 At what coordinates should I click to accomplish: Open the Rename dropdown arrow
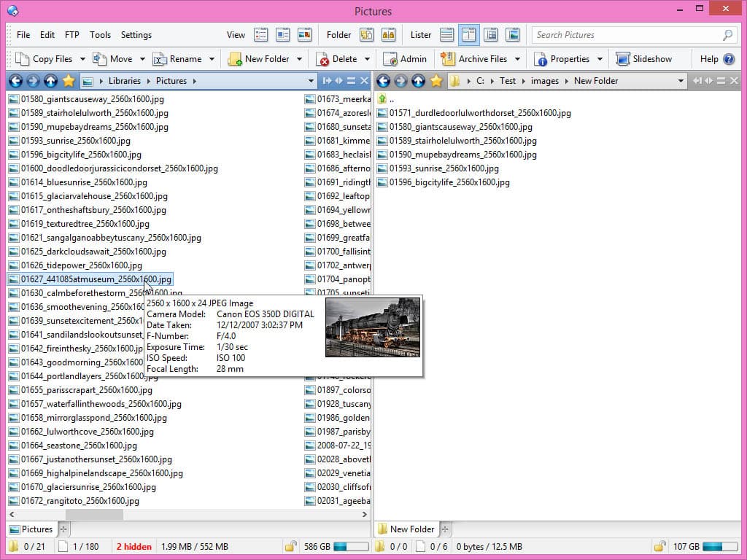212,59
